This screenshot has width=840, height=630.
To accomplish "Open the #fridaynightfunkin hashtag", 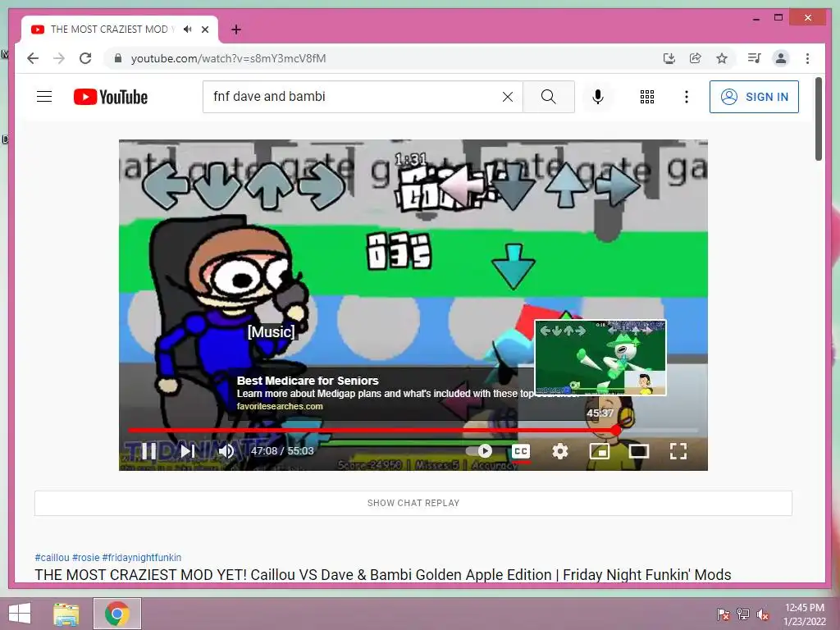I will pyautogui.click(x=141, y=558).
